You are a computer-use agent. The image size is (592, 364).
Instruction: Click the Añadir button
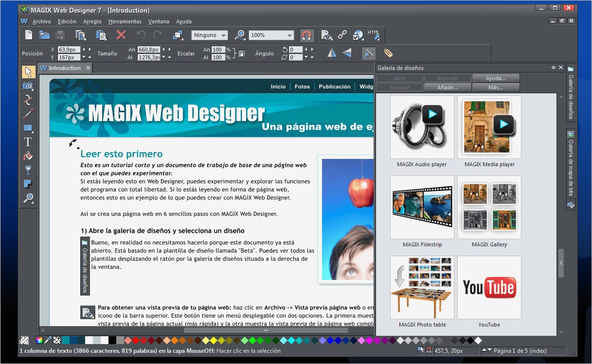[447, 87]
